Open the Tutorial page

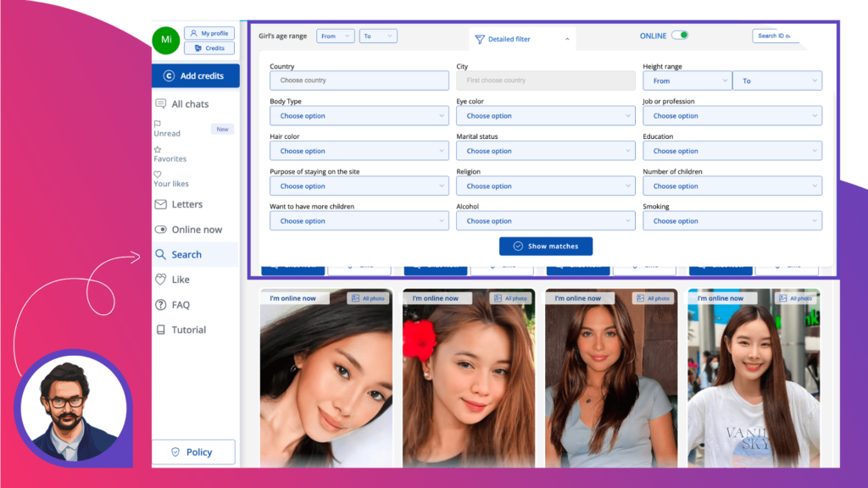coord(189,330)
